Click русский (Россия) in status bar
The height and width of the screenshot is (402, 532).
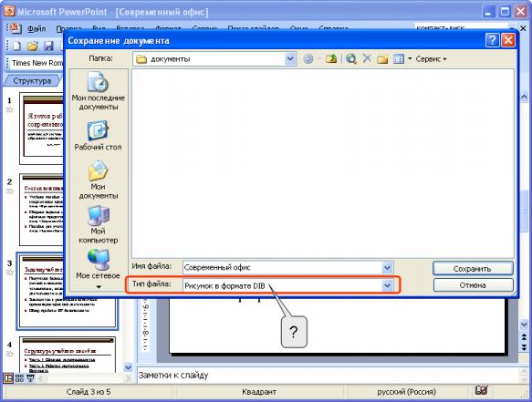pyautogui.click(x=406, y=392)
